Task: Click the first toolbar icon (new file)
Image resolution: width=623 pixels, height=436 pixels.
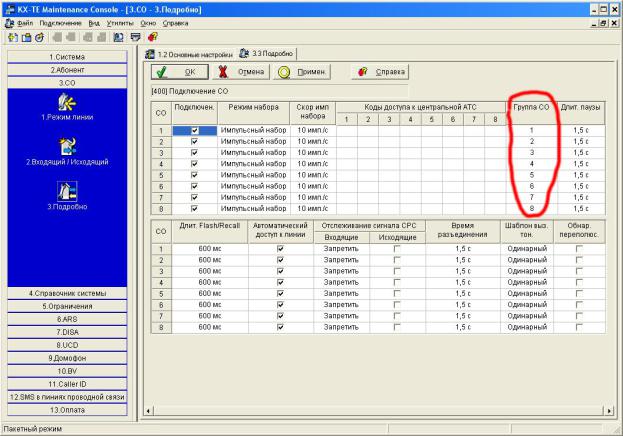Action: tap(13, 37)
